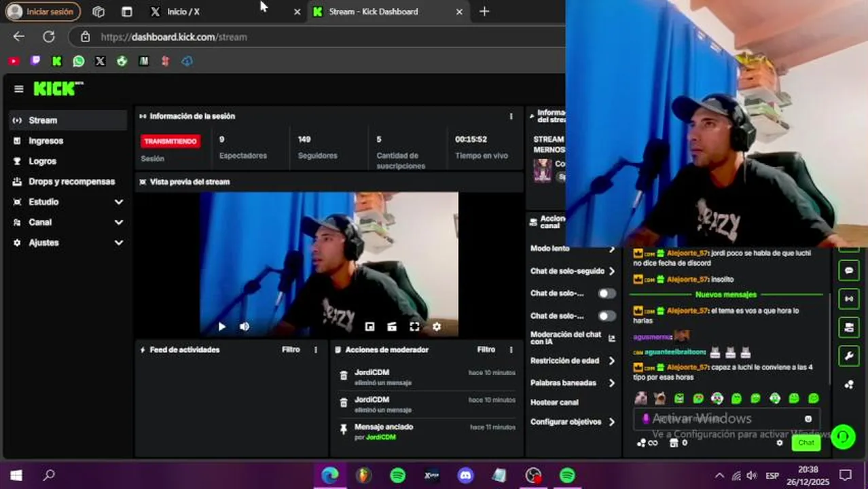Send message with Chat button
Image resolution: width=868 pixels, height=489 pixels.
point(806,443)
